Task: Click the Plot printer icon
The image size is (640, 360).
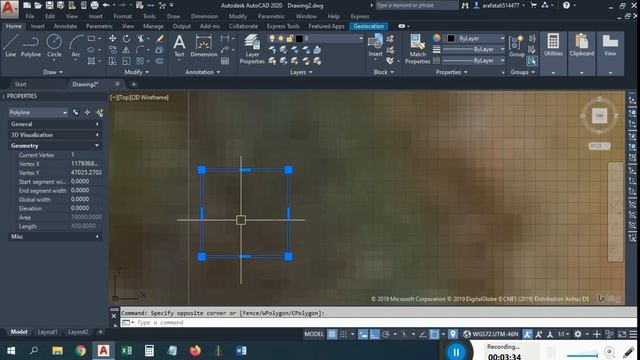Action: click(x=94, y=5)
